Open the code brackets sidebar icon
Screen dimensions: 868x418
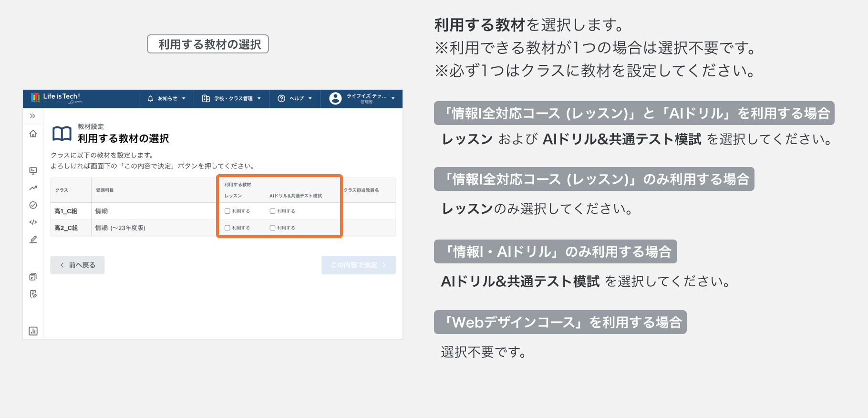coord(33,222)
